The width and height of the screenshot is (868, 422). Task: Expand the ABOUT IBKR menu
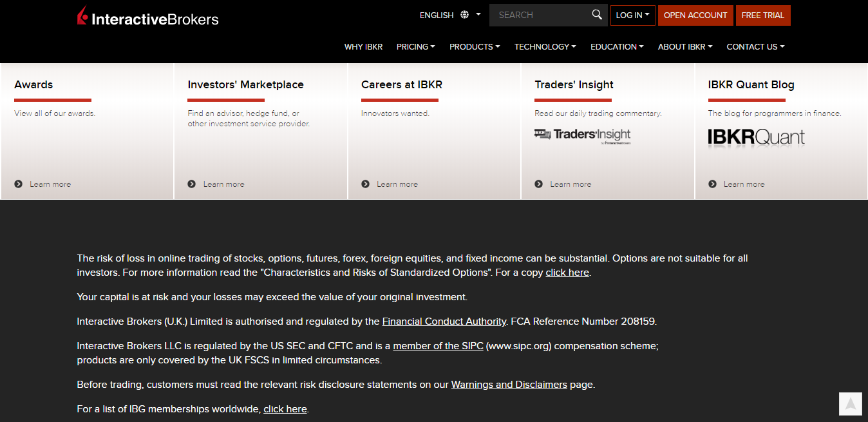click(685, 46)
